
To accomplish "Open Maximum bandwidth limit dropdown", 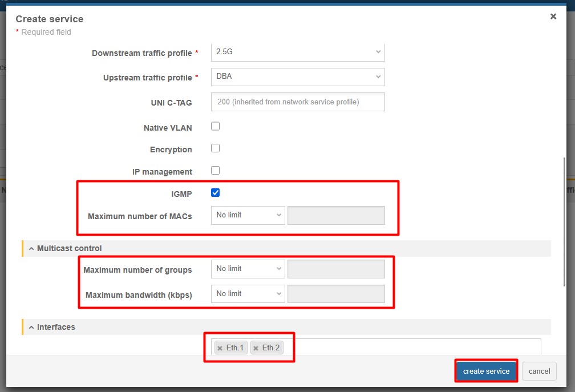I will [x=248, y=294].
